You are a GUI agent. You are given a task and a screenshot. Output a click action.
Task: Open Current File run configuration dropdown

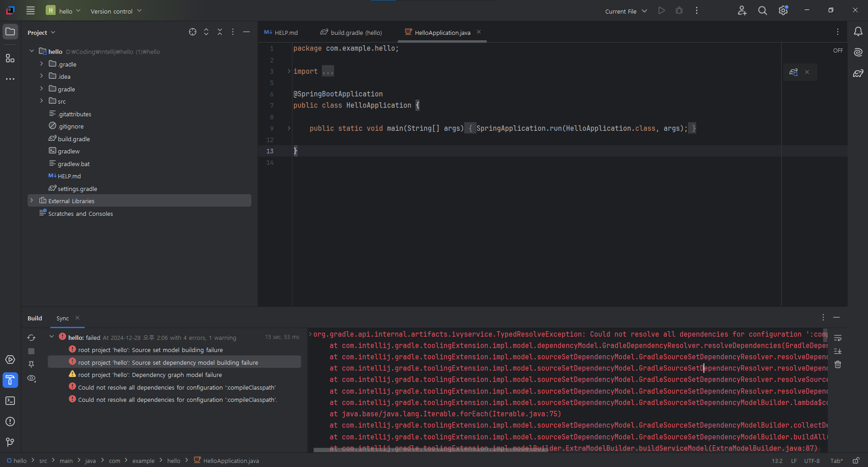click(626, 11)
